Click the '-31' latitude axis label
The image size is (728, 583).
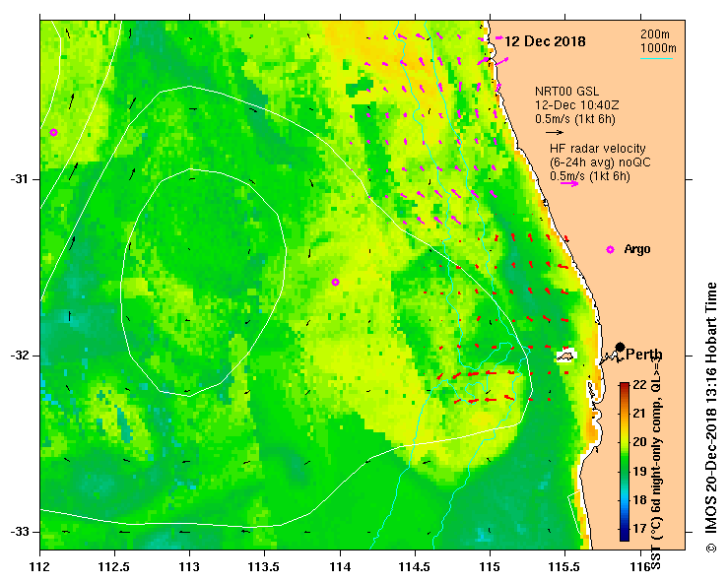(19, 179)
